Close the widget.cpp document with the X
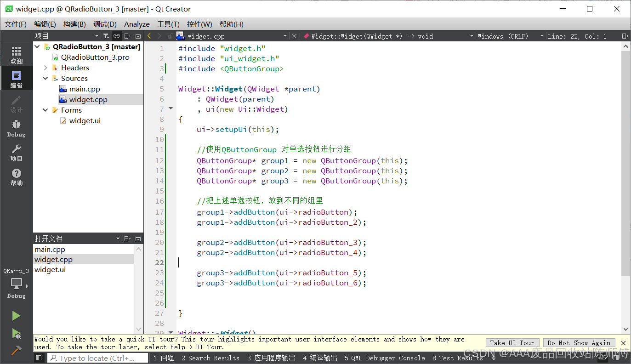This screenshot has width=631, height=364. pyautogui.click(x=294, y=36)
